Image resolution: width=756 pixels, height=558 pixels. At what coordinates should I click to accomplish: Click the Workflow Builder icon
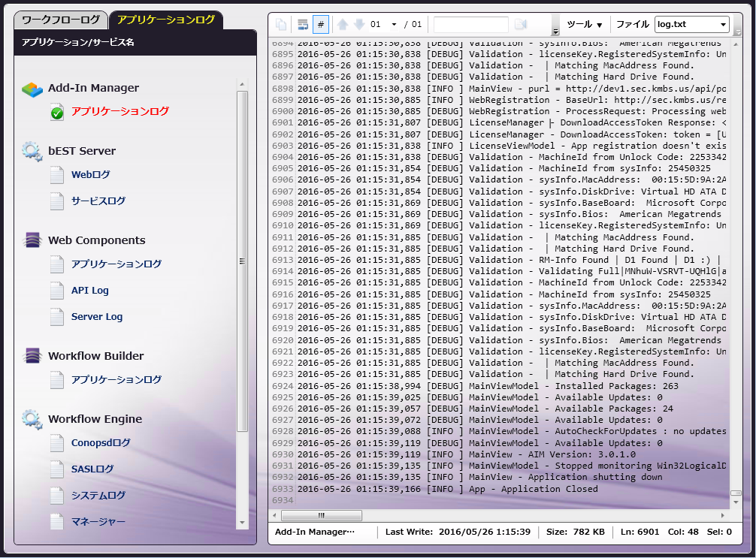32,356
